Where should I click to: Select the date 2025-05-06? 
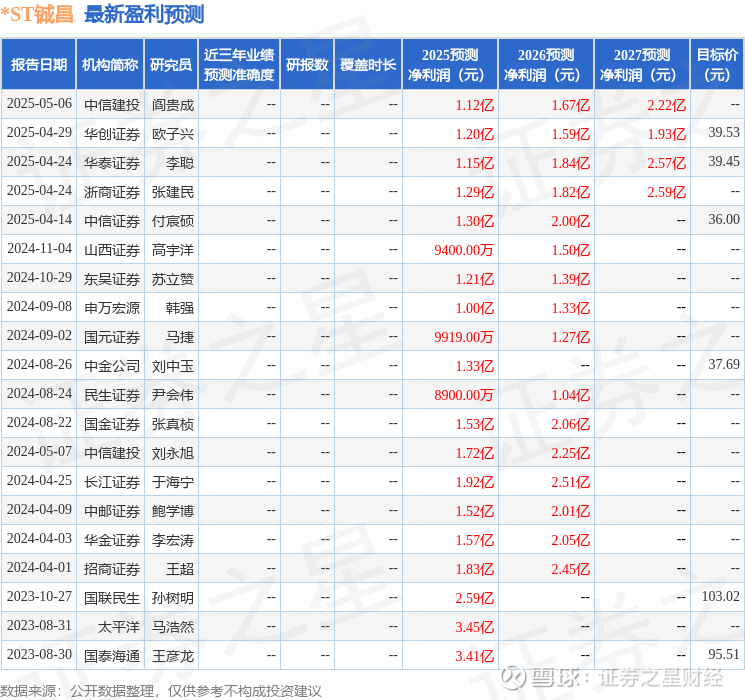tap(39, 104)
